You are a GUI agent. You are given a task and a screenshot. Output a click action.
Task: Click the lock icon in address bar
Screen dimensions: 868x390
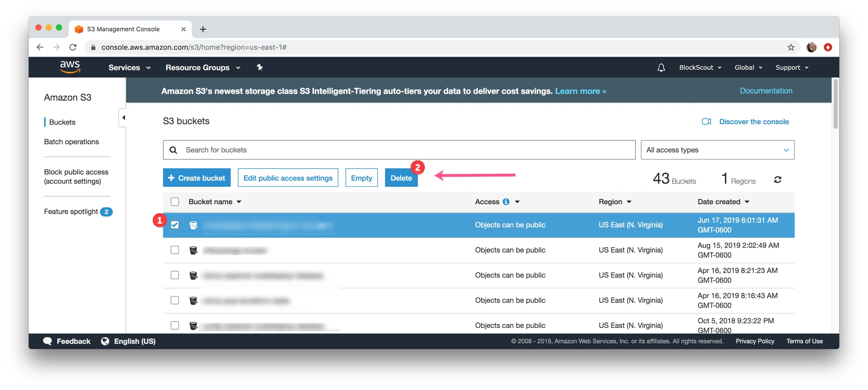pos(93,47)
